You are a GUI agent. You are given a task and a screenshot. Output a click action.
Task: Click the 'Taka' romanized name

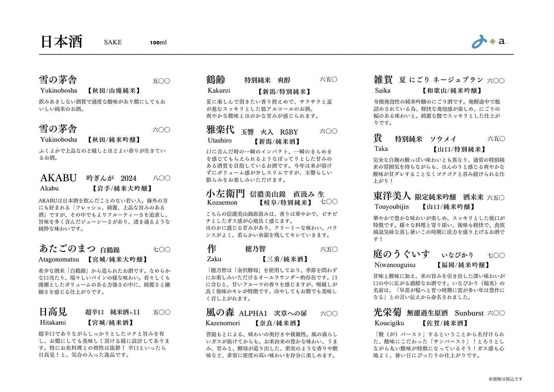coord(381,149)
